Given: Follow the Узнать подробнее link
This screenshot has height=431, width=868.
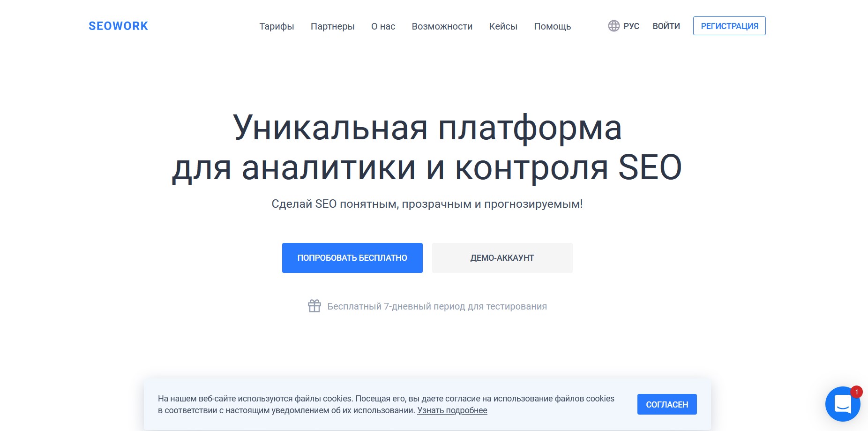Looking at the screenshot, I should pyautogui.click(x=452, y=410).
